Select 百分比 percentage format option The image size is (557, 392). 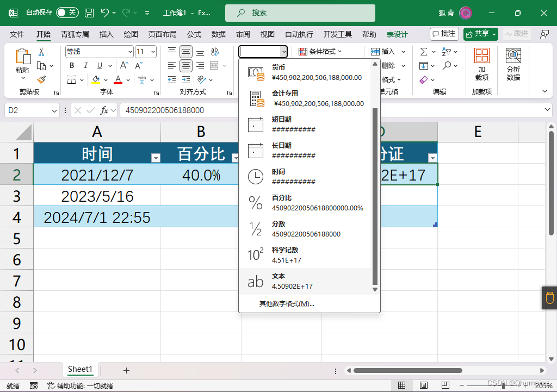[x=305, y=203]
